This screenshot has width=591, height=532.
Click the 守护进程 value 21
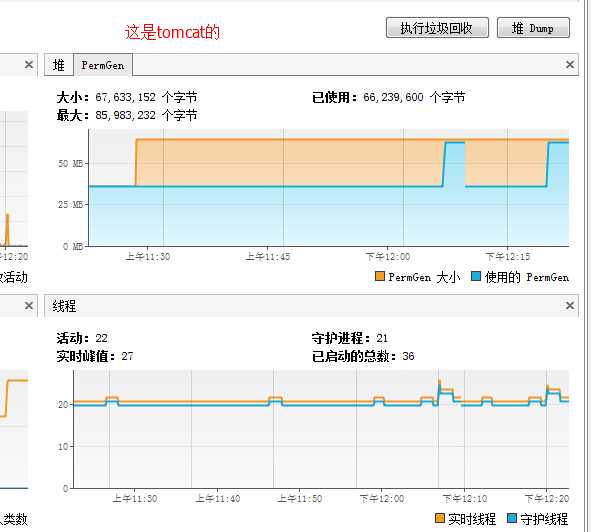click(382, 338)
